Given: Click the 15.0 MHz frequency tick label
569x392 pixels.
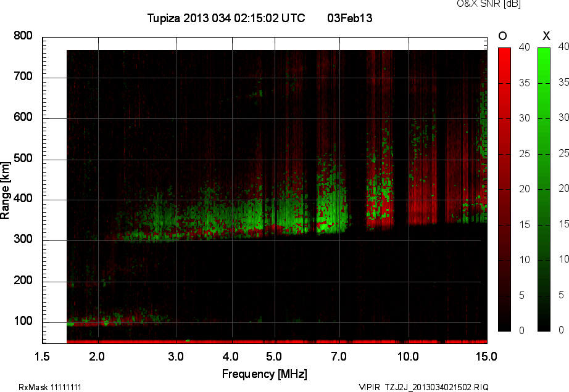Looking at the screenshot, I should pos(486,356).
